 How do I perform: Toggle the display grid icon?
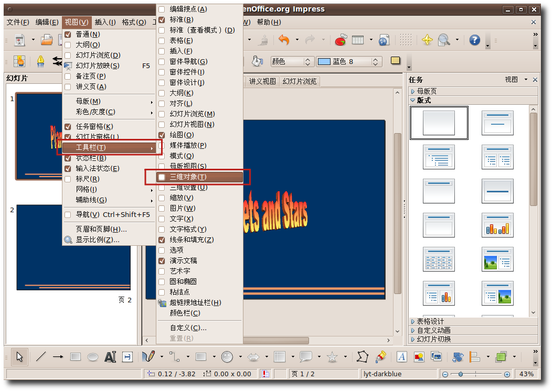406,40
